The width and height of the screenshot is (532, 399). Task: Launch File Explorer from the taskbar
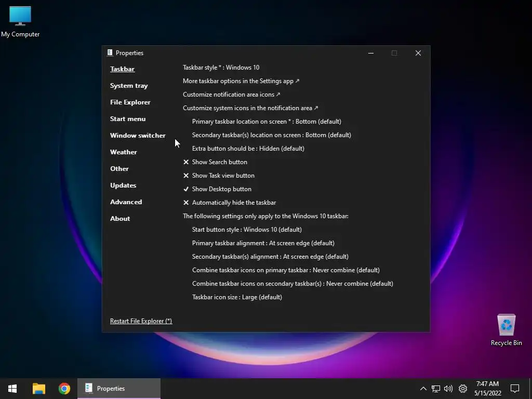point(38,389)
